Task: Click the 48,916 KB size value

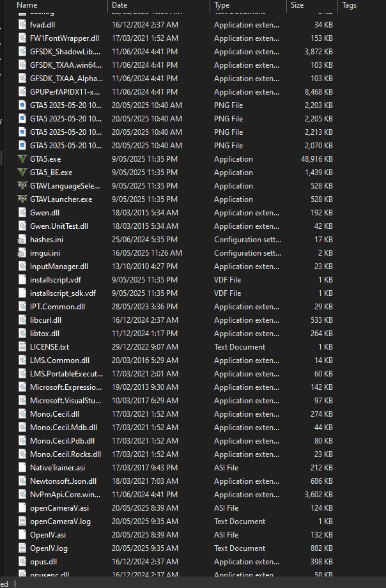Action: (316, 159)
